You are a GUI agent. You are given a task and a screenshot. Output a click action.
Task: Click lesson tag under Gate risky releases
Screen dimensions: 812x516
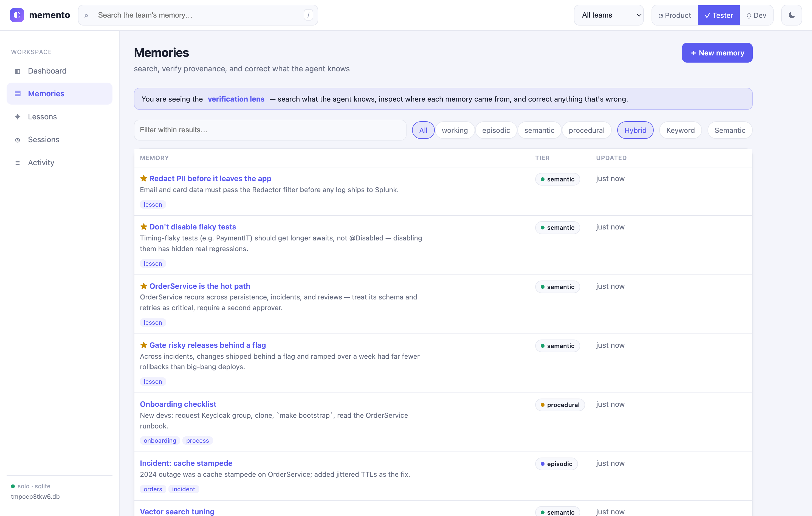tap(153, 382)
